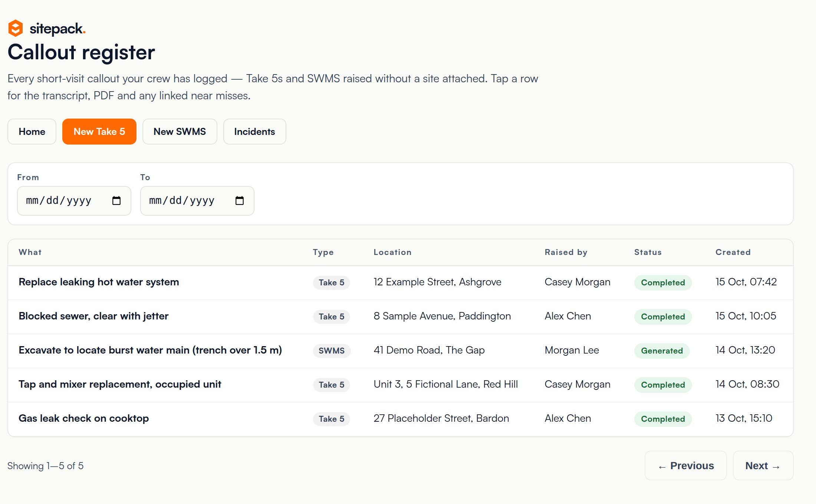Image resolution: width=816 pixels, height=504 pixels.
Task: Open the From date calendar picker icon
Action: (x=116, y=200)
